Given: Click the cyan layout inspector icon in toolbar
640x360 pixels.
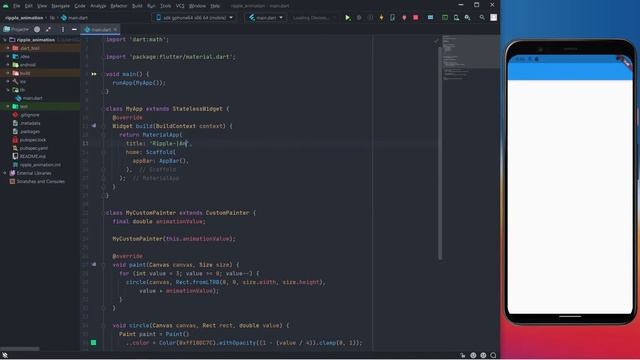Looking at the screenshot, I should [430, 18].
